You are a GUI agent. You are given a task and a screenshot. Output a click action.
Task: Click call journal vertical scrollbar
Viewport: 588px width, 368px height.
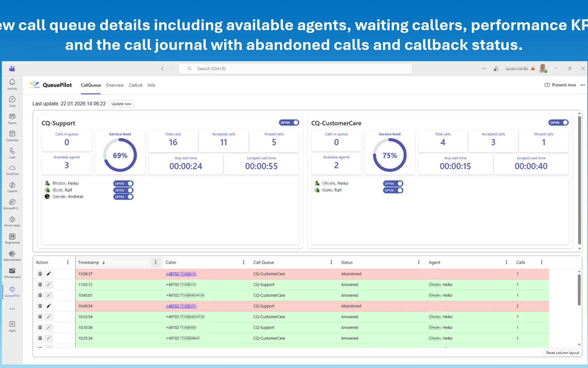(x=579, y=290)
